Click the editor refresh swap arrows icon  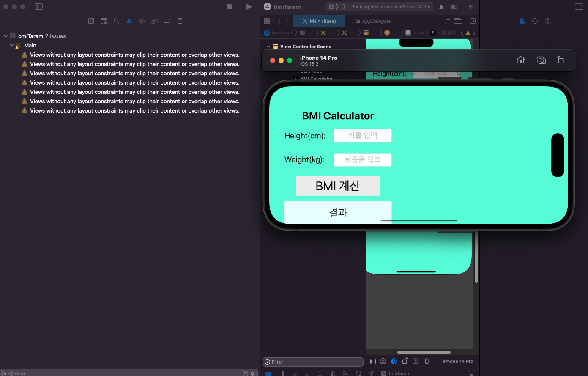447,21
